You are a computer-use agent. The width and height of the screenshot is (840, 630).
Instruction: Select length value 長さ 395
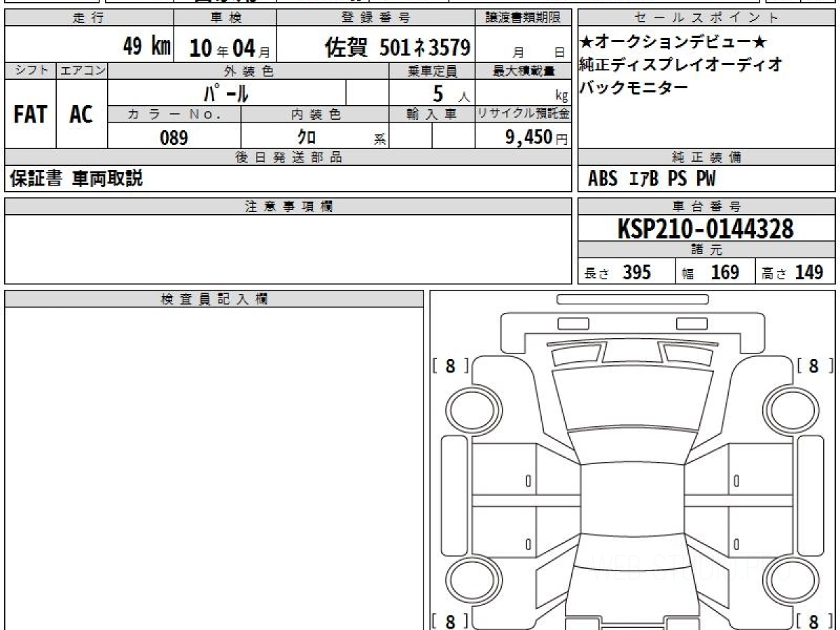[617, 272]
